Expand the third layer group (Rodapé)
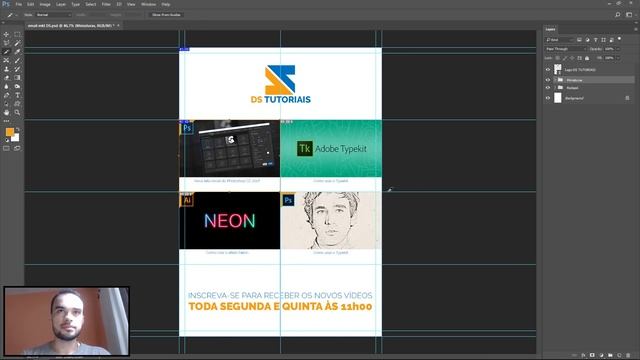This screenshot has width=640, height=360. [555, 88]
